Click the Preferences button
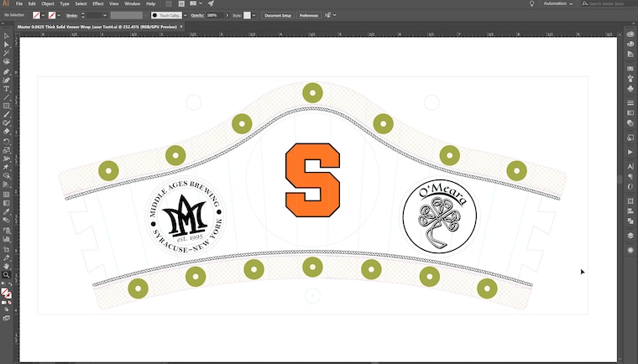Viewport: 638px width, 364px height. (x=309, y=15)
